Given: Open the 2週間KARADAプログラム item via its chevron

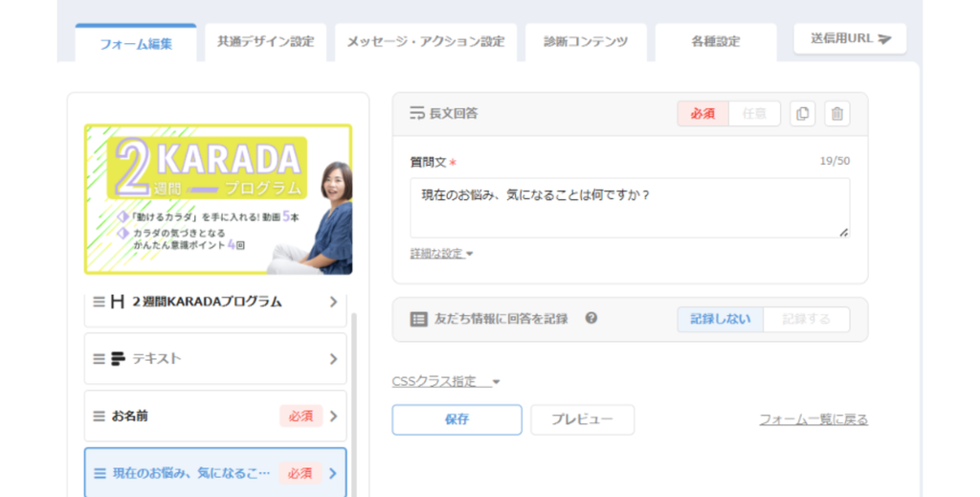Looking at the screenshot, I should pos(333,302).
